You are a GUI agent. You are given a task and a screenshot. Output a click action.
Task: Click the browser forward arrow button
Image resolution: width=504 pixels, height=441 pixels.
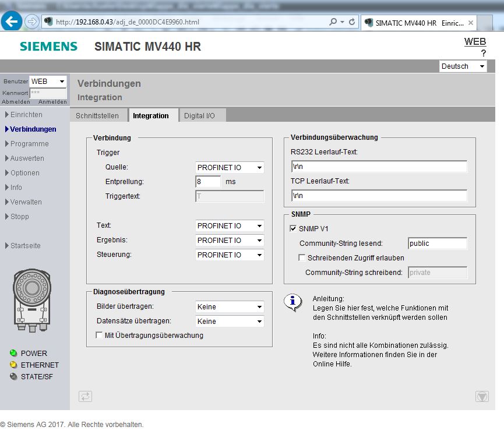click(31, 22)
